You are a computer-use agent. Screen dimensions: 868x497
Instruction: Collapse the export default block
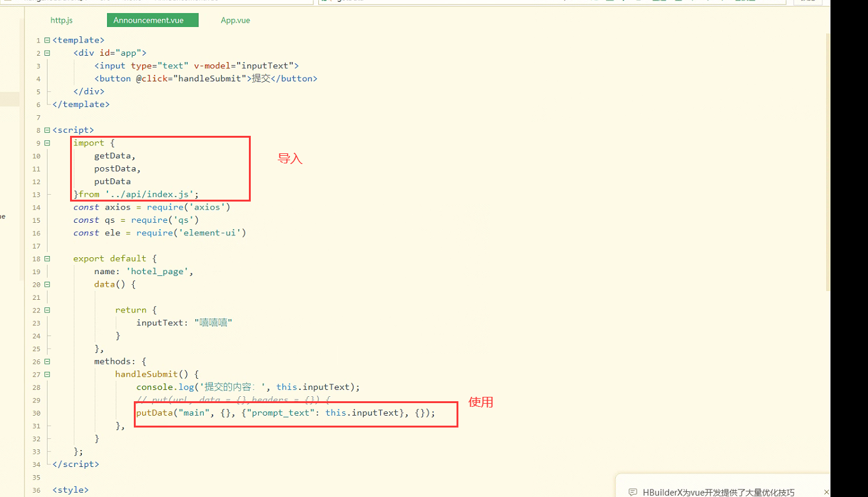(x=47, y=259)
